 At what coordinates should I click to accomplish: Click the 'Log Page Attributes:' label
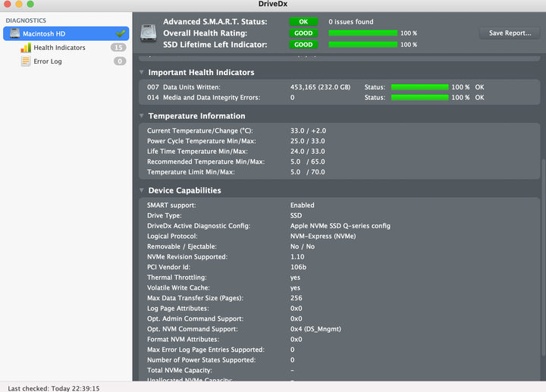(x=178, y=309)
